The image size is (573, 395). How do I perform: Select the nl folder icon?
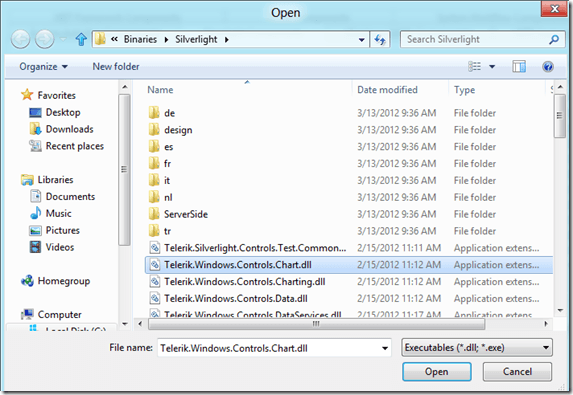pos(154,197)
